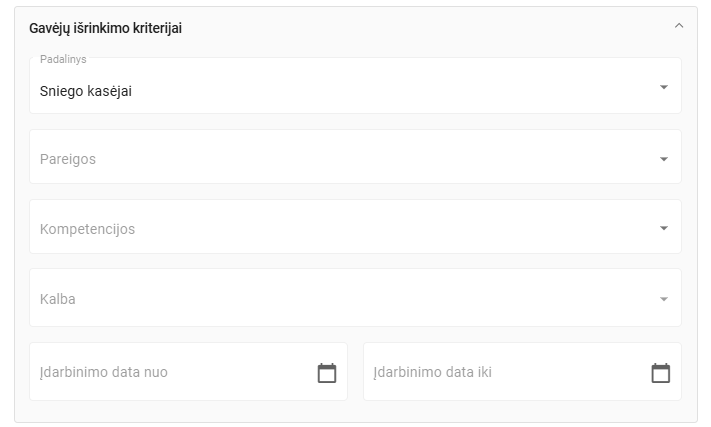This screenshot has width=711, height=427.
Task: Click the panel header bar empty area
Action: [x=426, y=27]
